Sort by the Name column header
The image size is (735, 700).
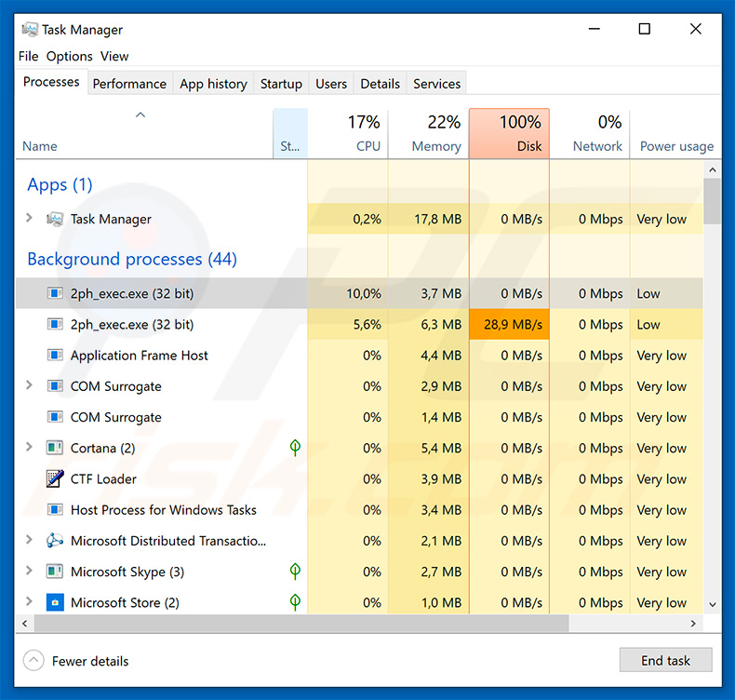coord(144,134)
